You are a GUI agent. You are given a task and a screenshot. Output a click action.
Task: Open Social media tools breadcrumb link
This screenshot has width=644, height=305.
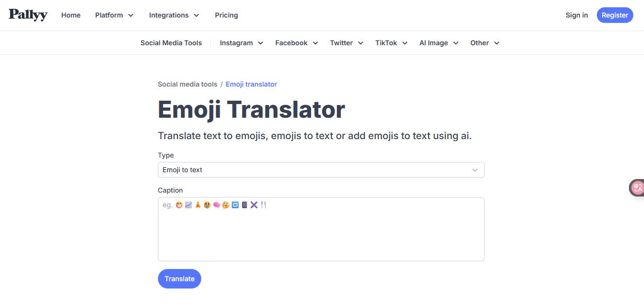188,84
